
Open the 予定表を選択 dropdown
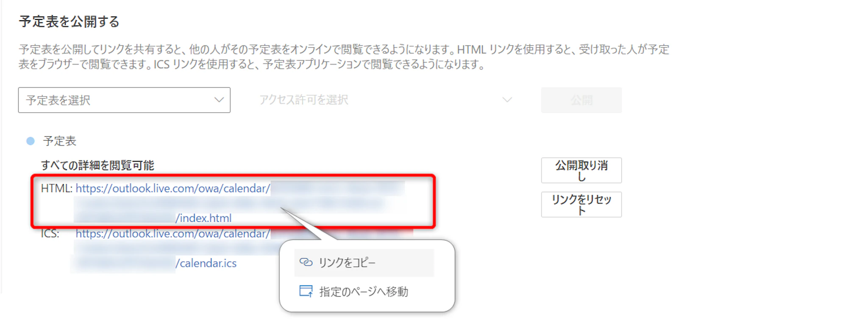pyautogui.click(x=124, y=100)
